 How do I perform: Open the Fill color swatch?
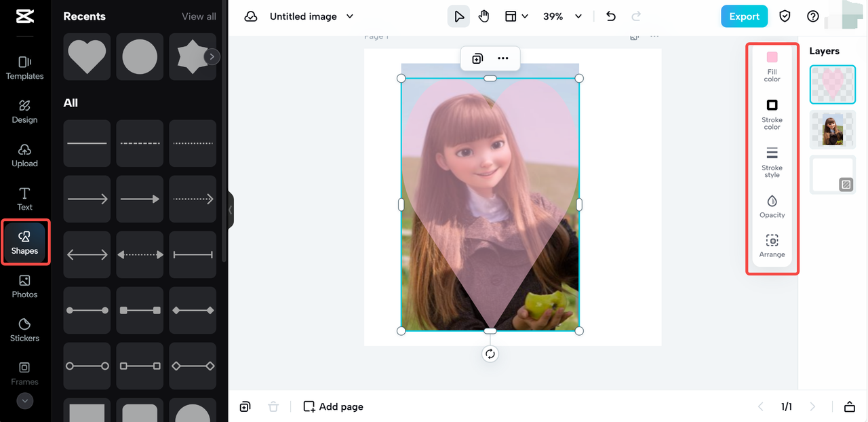(772, 66)
